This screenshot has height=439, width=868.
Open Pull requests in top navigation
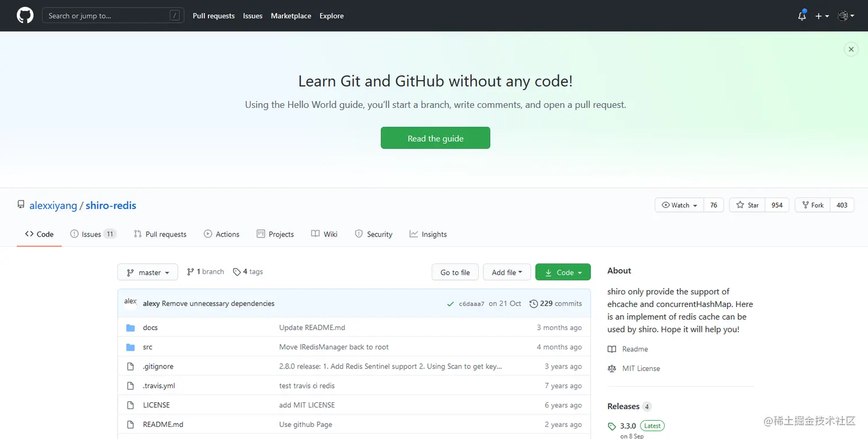214,16
